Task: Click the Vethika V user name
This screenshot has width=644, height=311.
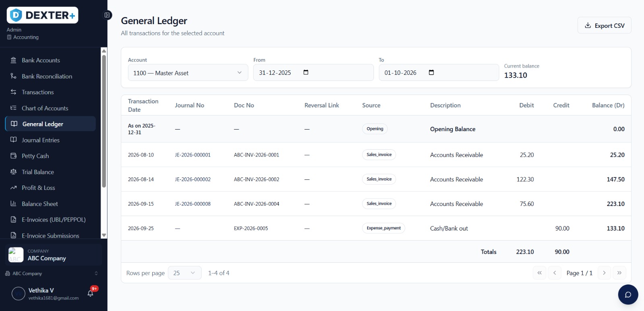Action: pyautogui.click(x=41, y=290)
